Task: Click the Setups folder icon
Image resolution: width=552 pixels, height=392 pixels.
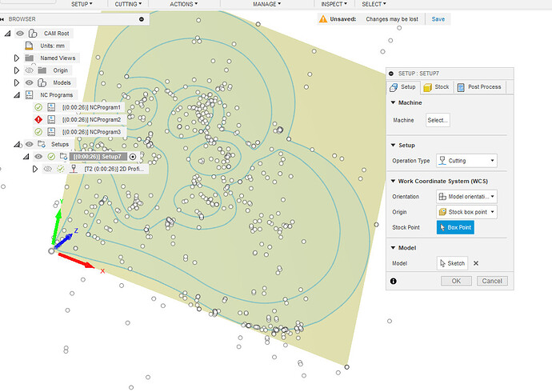Action: point(42,144)
